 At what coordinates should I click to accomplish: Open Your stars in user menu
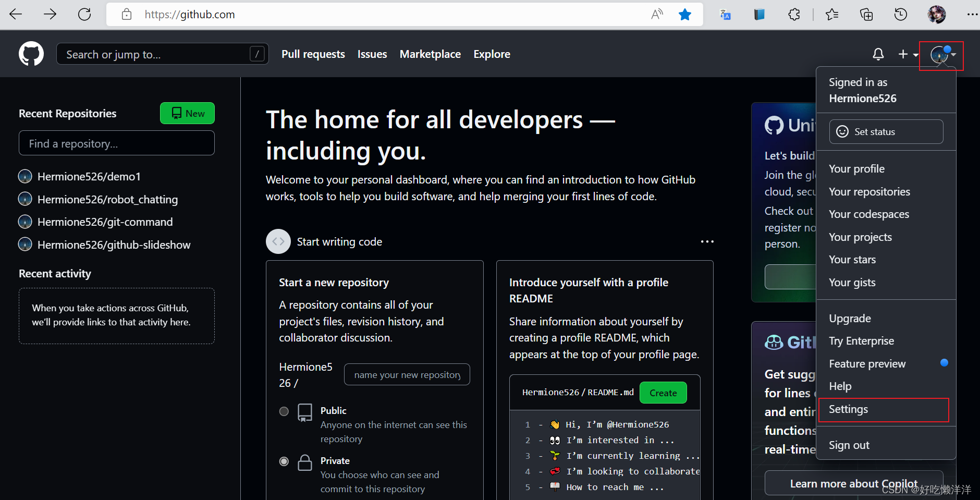(852, 260)
